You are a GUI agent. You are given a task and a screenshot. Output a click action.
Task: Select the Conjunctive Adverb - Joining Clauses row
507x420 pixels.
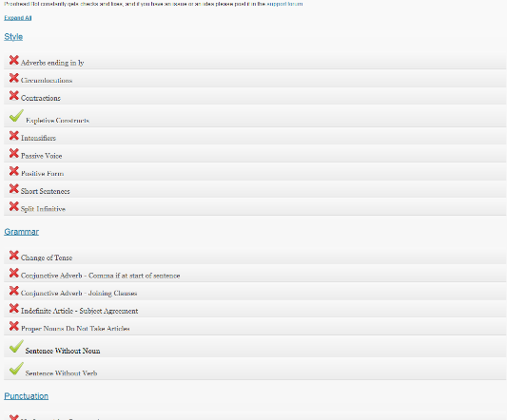click(255, 291)
